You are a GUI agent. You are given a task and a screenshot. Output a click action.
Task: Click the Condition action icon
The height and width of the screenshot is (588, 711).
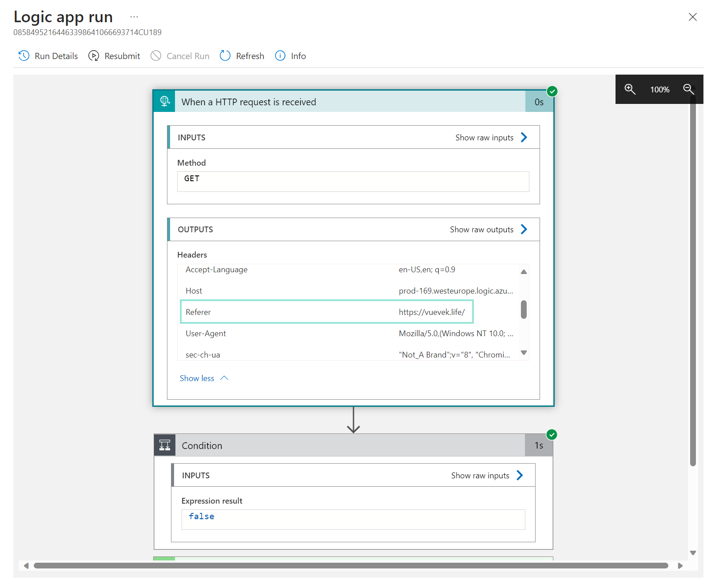coord(165,445)
